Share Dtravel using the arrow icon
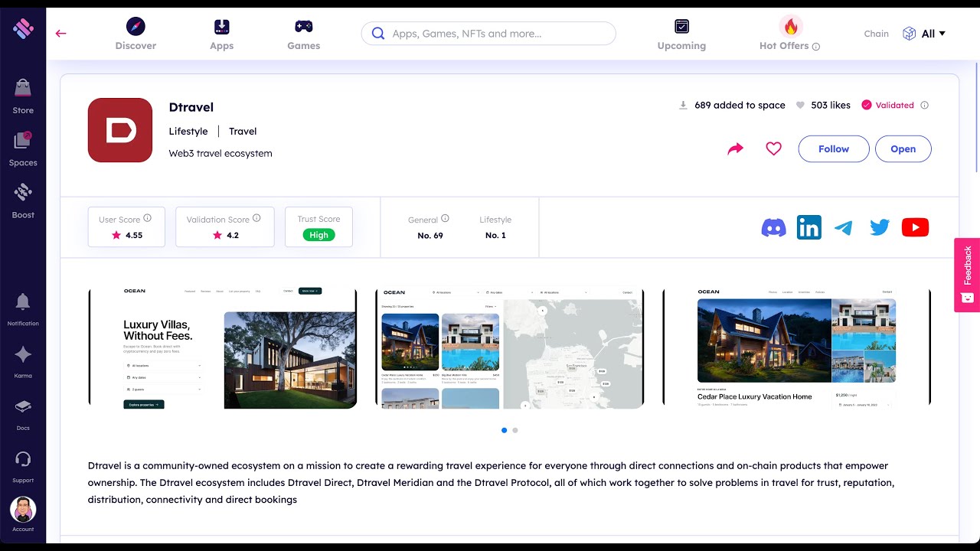 [x=736, y=149]
